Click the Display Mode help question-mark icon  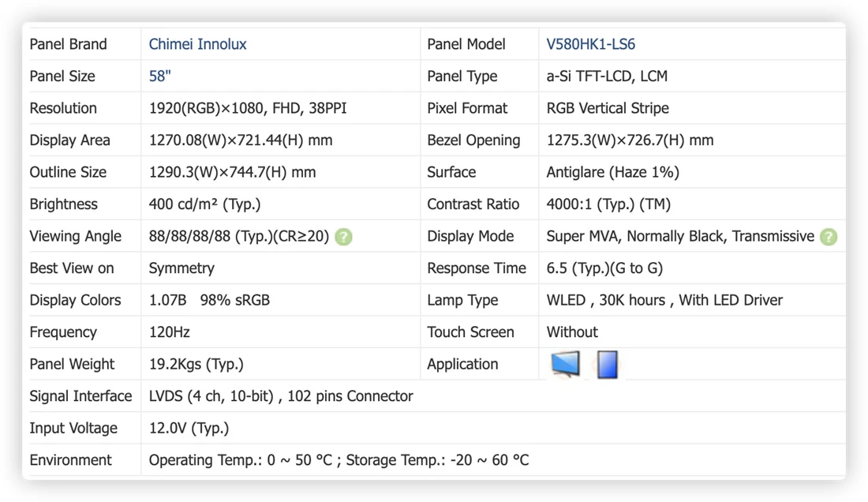point(828,237)
